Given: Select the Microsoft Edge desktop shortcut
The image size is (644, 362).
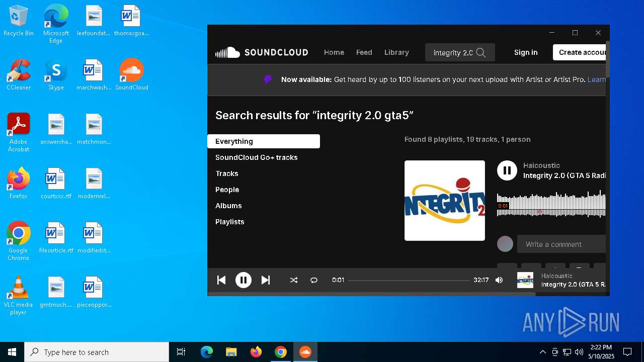Looking at the screenshot, I should pos(56,24).
